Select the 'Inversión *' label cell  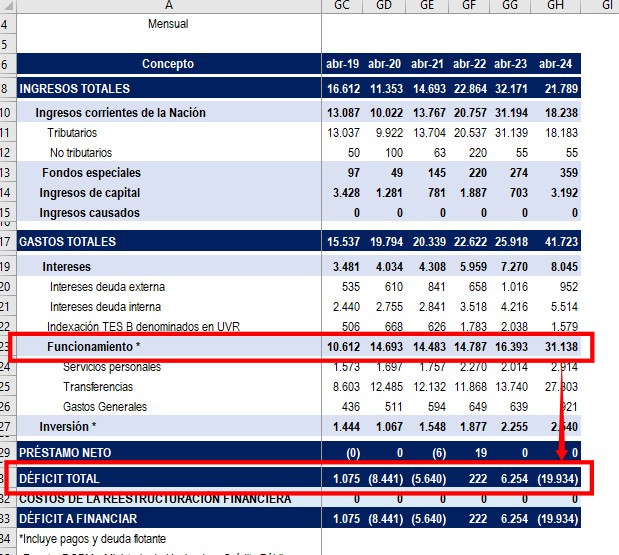pos(169,427)
